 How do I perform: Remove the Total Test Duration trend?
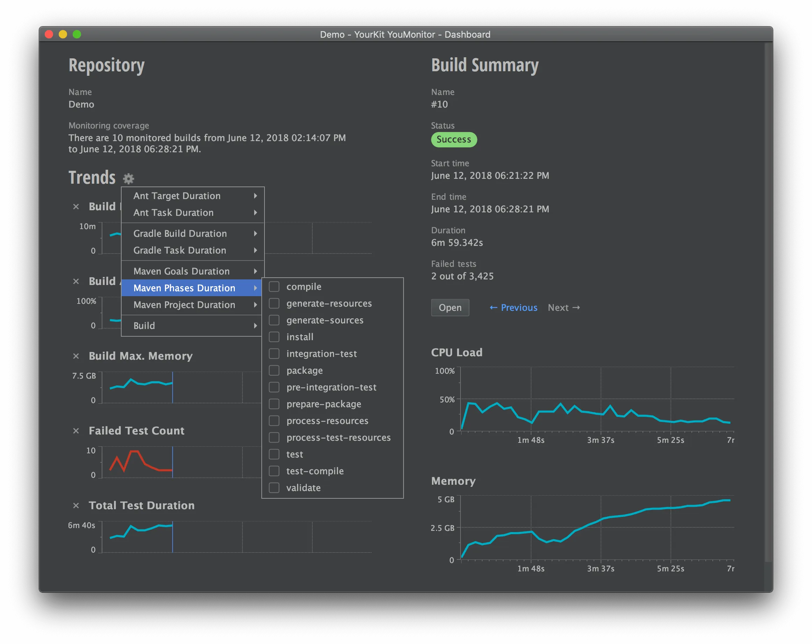pyautogui.click(x=76, y=505)
